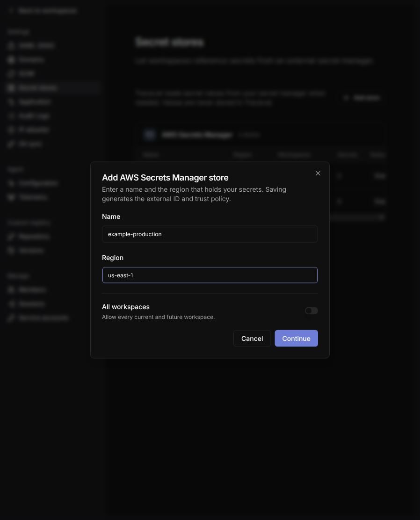Close the Add AWS Secrets Manager store dialog
Image resolution: width=420 pixels, height=520 pixels.
click(318, 173)
